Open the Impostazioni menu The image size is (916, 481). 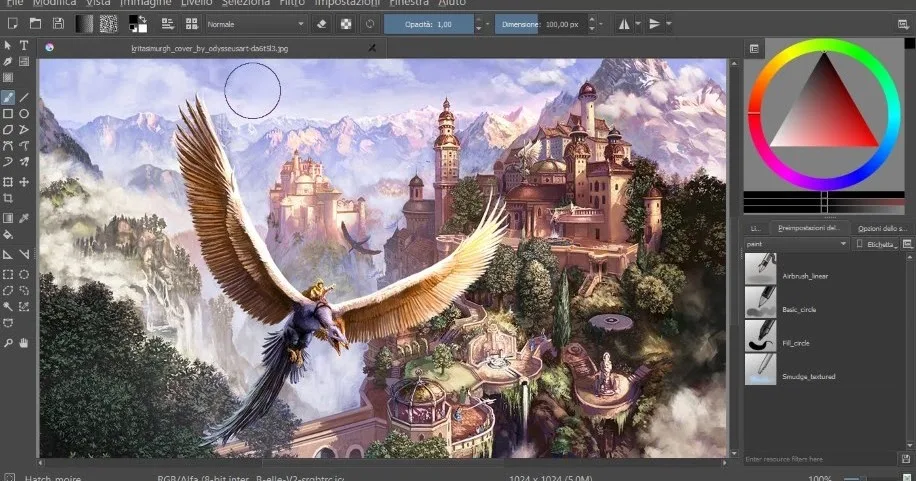[347, 3]
